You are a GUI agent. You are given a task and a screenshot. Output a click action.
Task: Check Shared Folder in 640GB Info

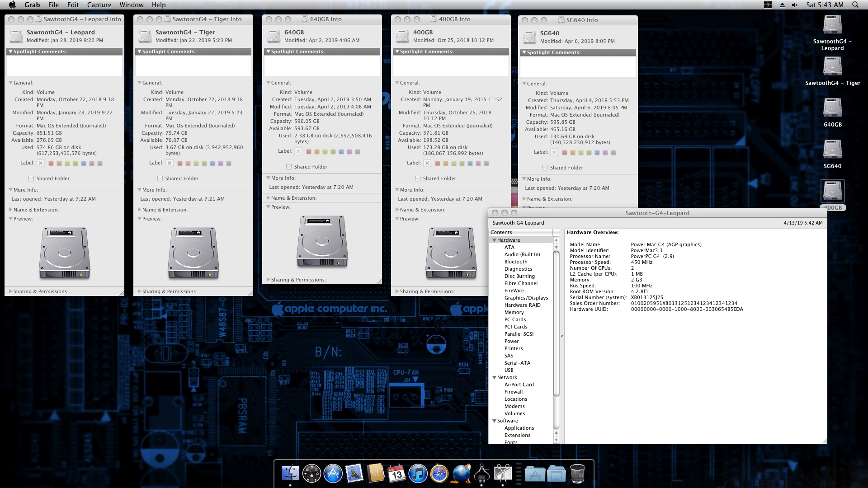pos(289,167)
